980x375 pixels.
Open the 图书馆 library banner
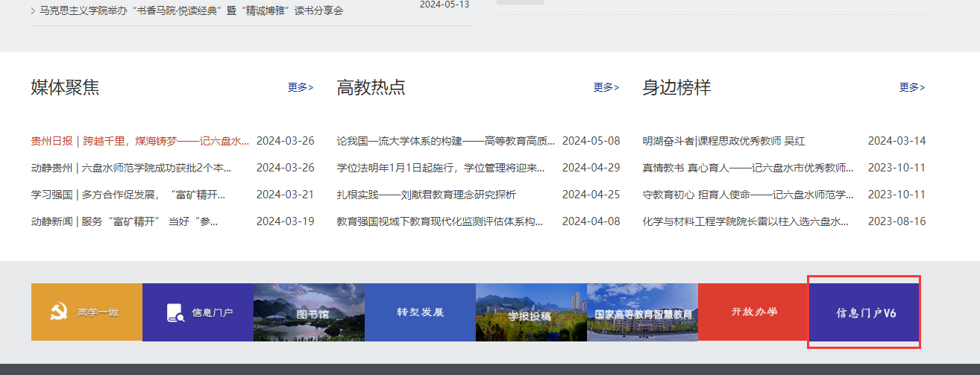click(309, 312)
